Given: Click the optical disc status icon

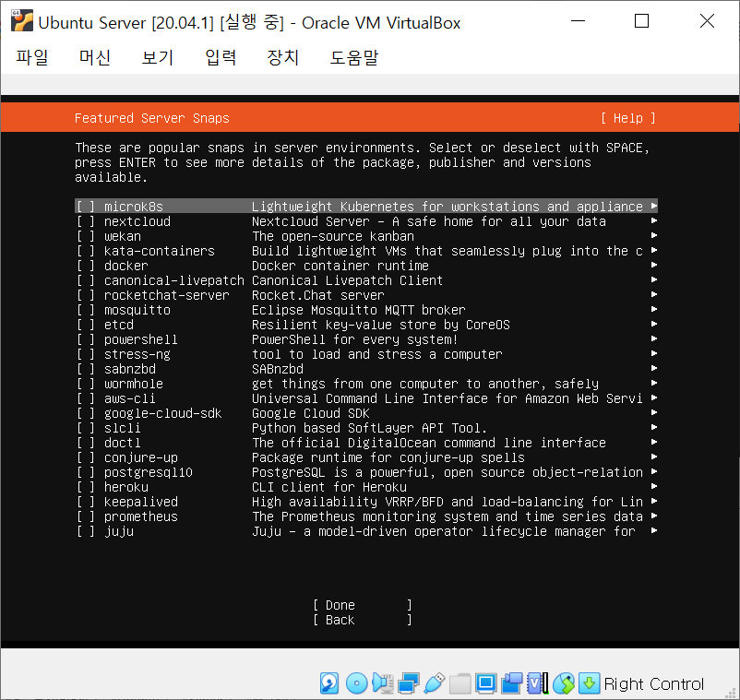Looking at the screenshot, I should (356, 683).
